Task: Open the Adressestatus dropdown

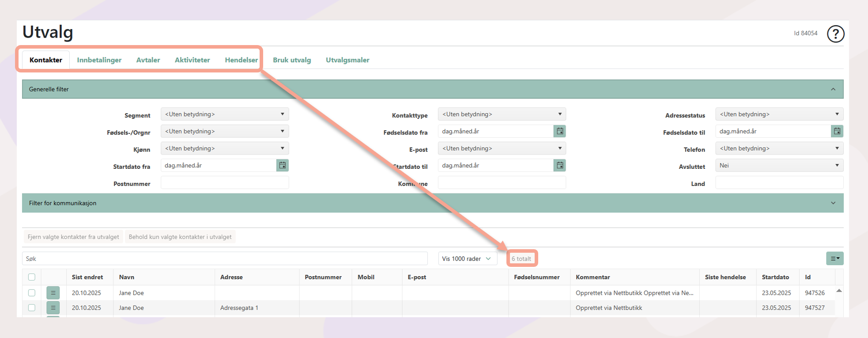Action: pos(779,114)
